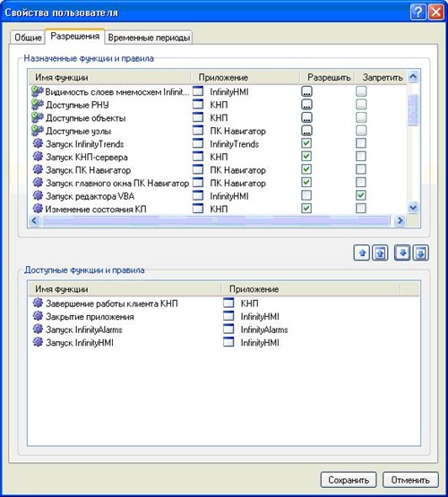Click the vertical scrollbar down arrow
This screenshot has height=497, width=448.
tap(413, 208)
